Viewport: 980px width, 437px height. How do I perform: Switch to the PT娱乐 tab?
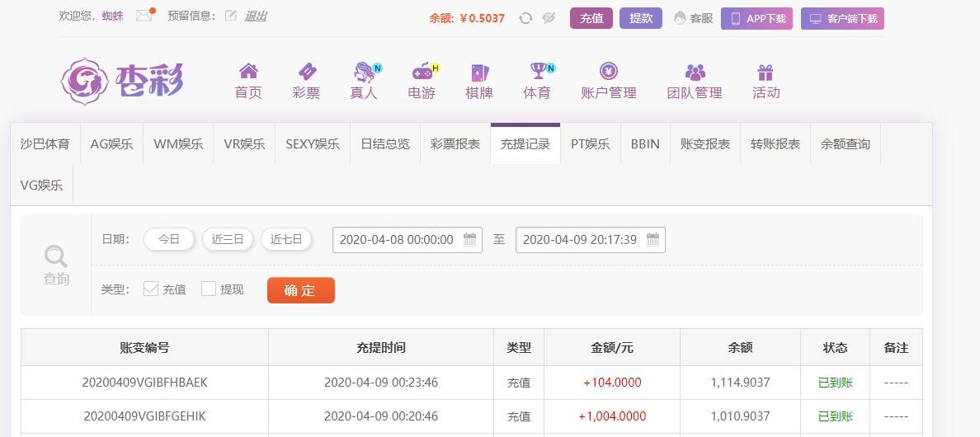(x=591, y=143)
